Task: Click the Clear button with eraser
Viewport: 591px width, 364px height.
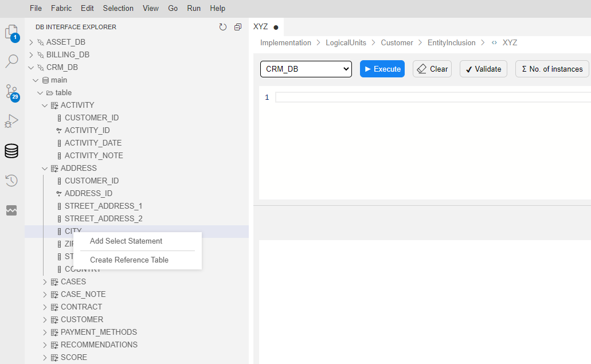Action: 432,69
